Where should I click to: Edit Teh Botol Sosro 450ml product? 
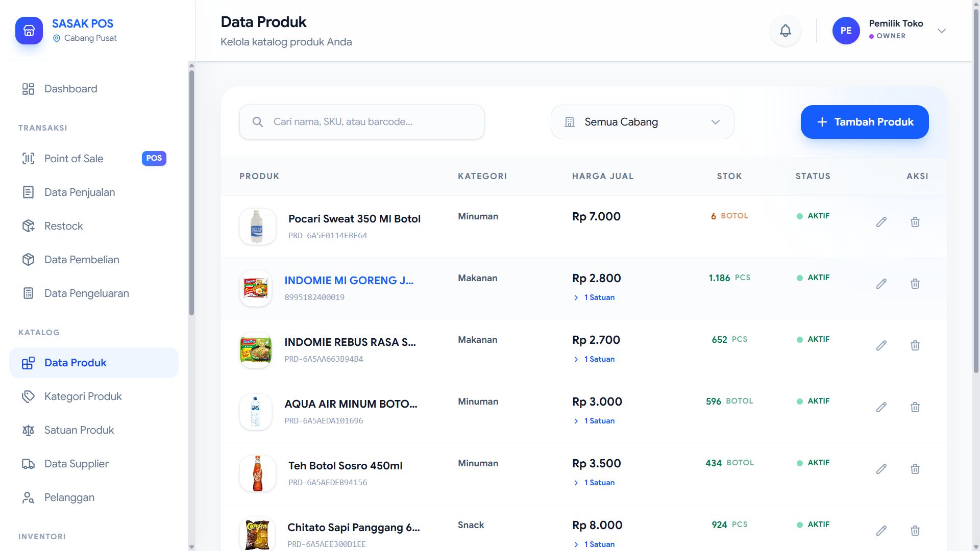click(x=881, y=469)
